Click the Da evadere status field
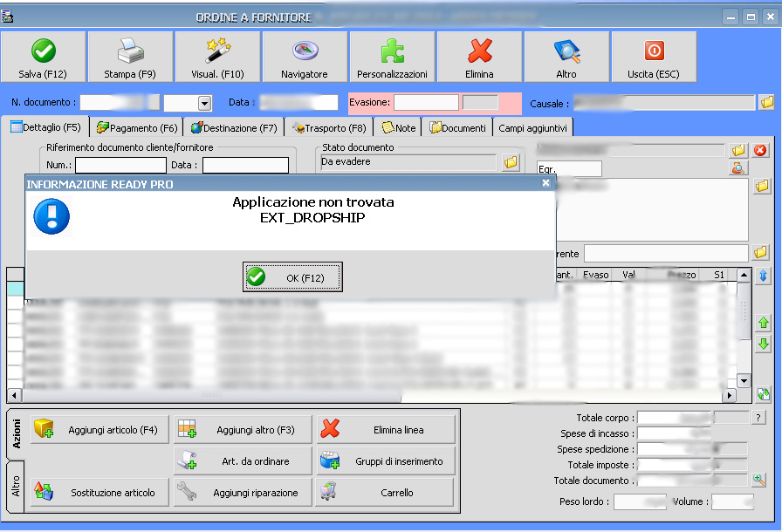The image size is (782, 532). [x=408, y=162]
